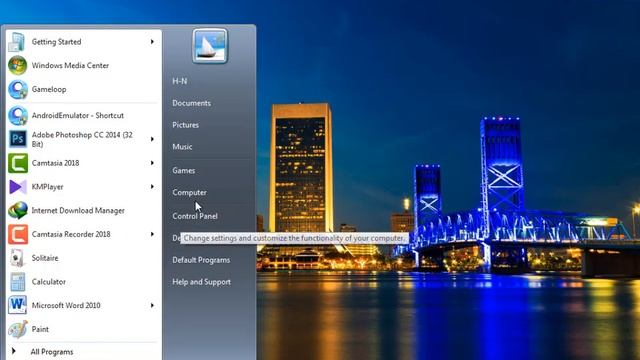Click the All Programs arrow

click(x=13, y=351)
